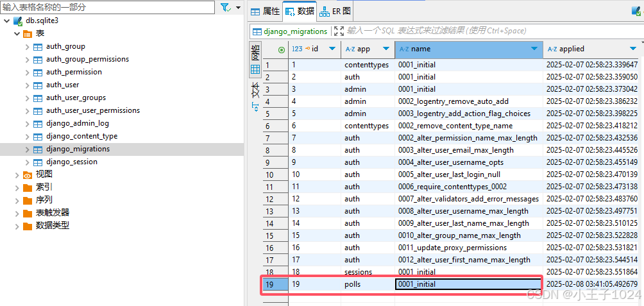Click the 序列 sequences folder icon
The width and height of the screenshot is (644, 306).
pos(28,200)
